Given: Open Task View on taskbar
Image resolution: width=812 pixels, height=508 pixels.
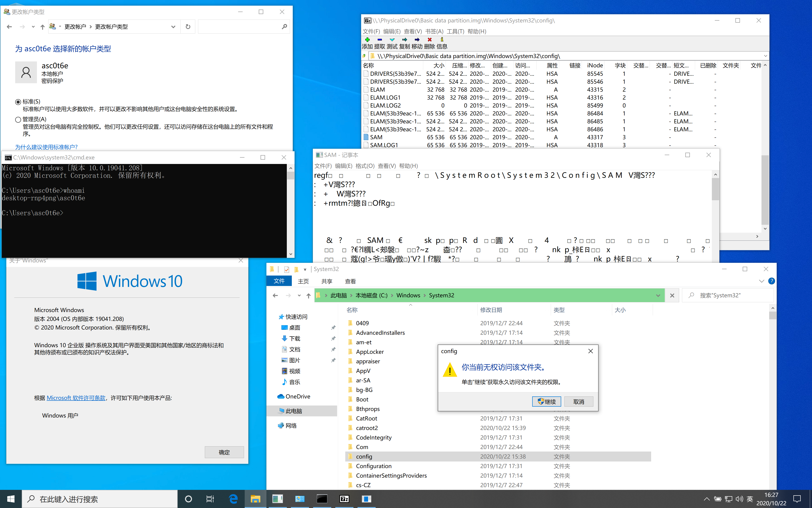Looking at the screenshot, I should (210, 499).
